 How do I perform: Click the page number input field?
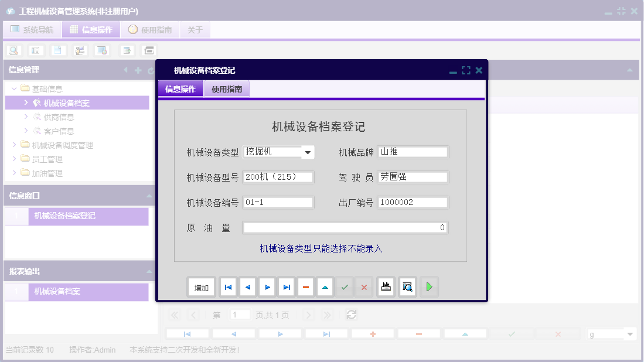(240, 315)
